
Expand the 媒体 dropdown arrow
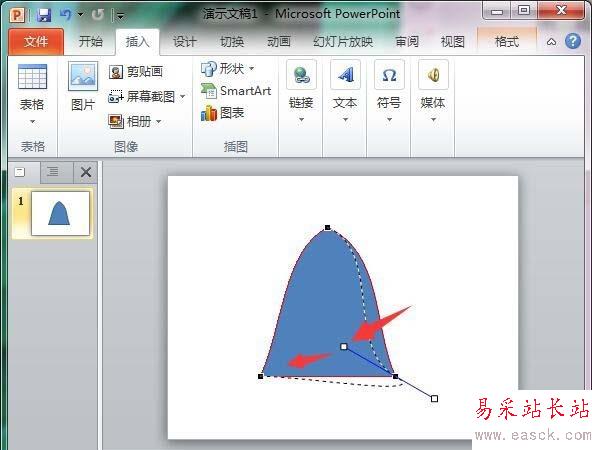coord(433,120)
